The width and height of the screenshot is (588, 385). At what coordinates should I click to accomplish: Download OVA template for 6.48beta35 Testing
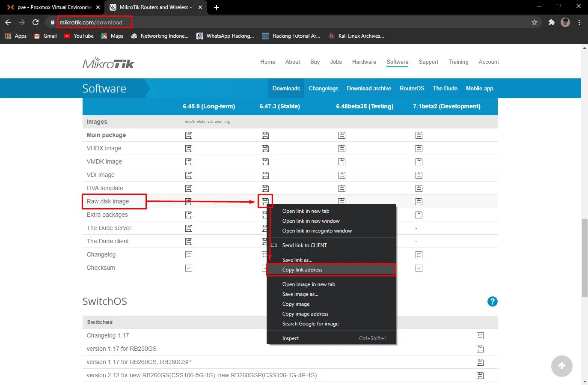(x=342, y=188)
